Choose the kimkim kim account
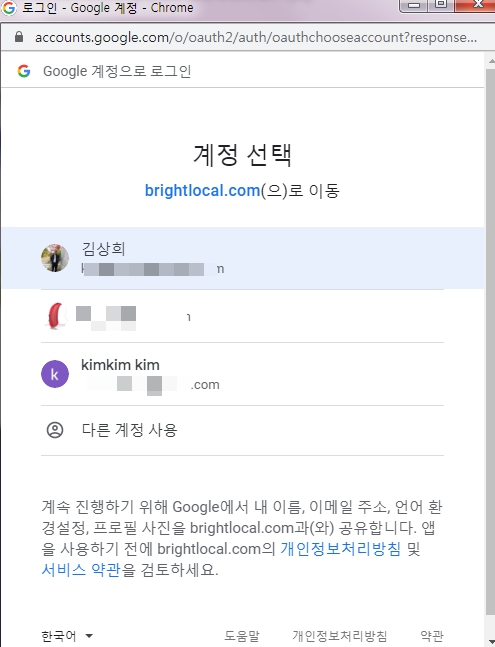495x647 pixels. pos(243,374)
